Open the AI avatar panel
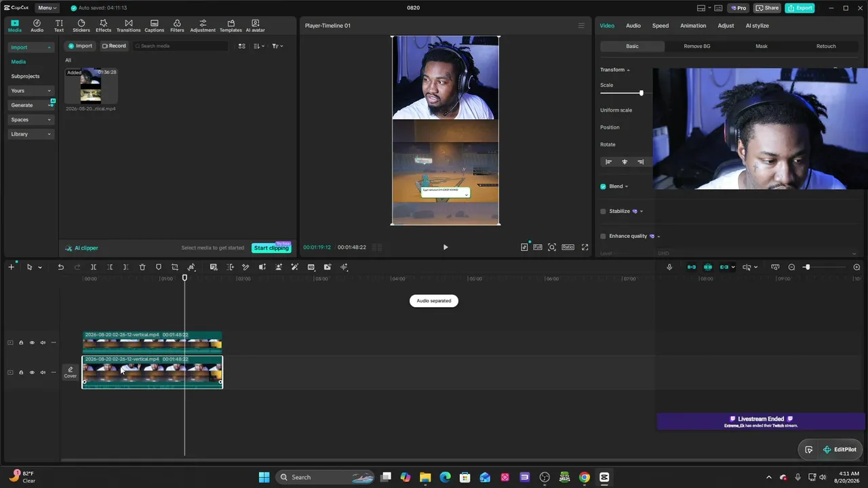This screenshot has width=868, height=488. (255, 26)
